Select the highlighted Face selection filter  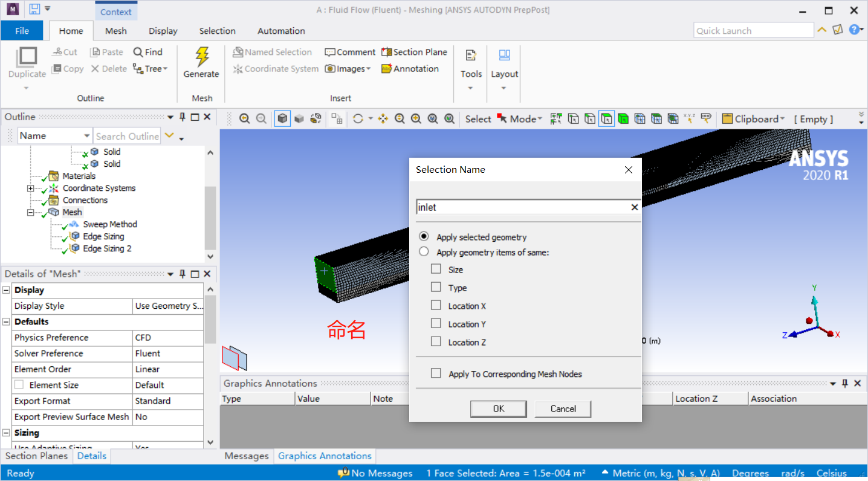pyautogui.click(x=607, y=119)
